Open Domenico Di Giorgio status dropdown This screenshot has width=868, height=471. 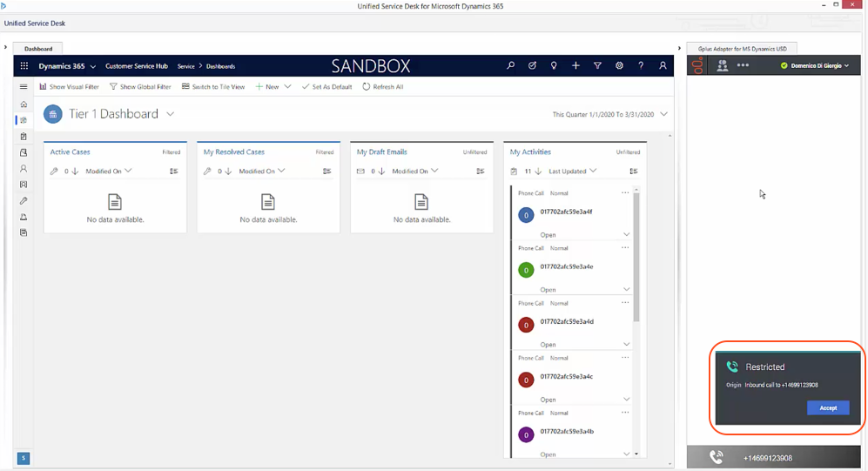coord(815,65)
